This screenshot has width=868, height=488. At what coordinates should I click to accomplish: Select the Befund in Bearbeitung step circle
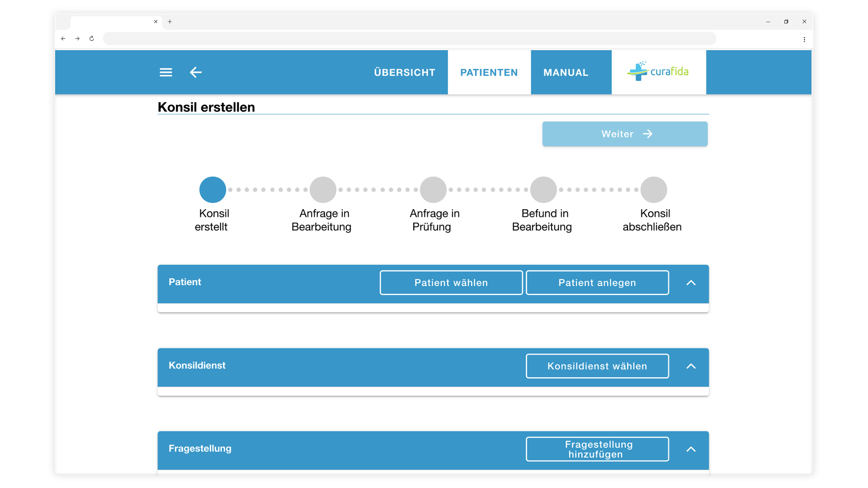(543, 190)
